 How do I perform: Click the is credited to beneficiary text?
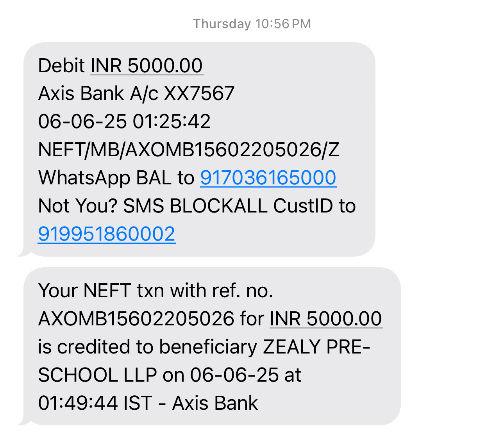148,347
